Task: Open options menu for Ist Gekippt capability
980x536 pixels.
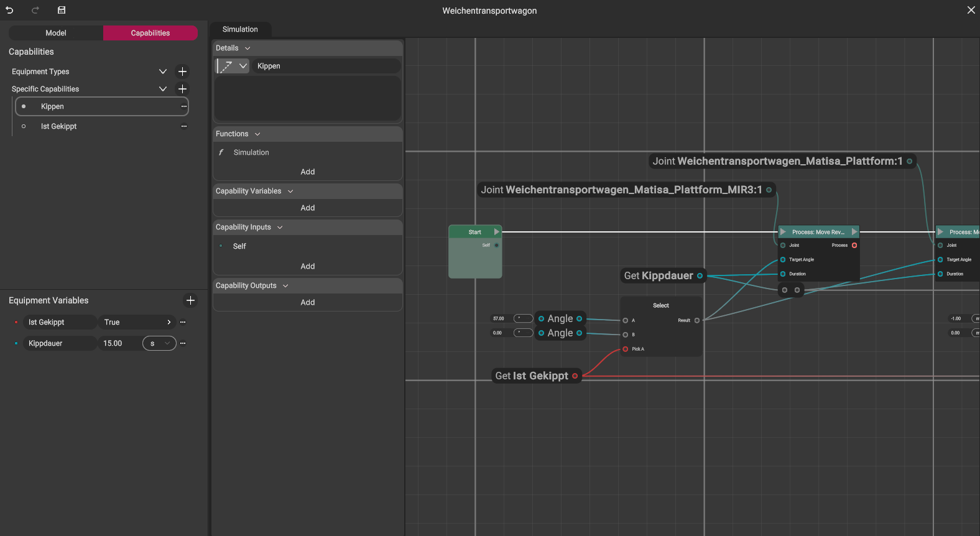Action: coord(183,126)
